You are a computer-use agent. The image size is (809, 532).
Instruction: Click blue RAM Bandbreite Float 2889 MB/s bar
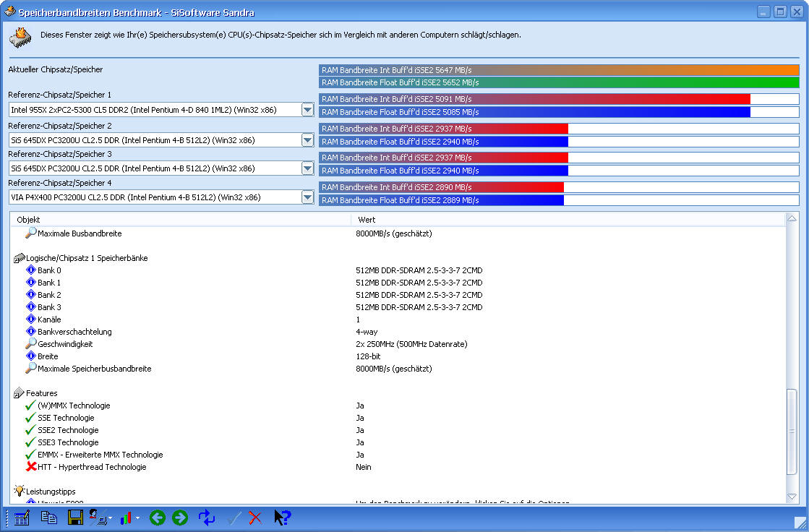(x=442, y=200)
